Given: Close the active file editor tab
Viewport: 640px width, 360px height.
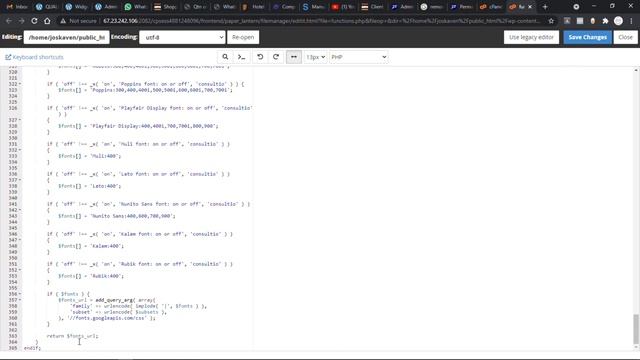Looking at the screenshot, I should 530,7.
